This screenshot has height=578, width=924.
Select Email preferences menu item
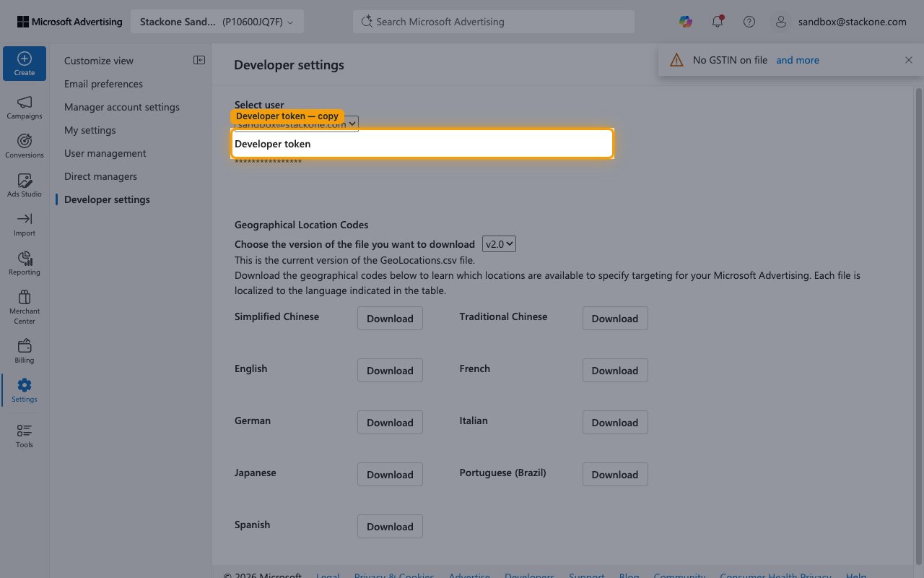pyautogui.click(x=103, y=84)
